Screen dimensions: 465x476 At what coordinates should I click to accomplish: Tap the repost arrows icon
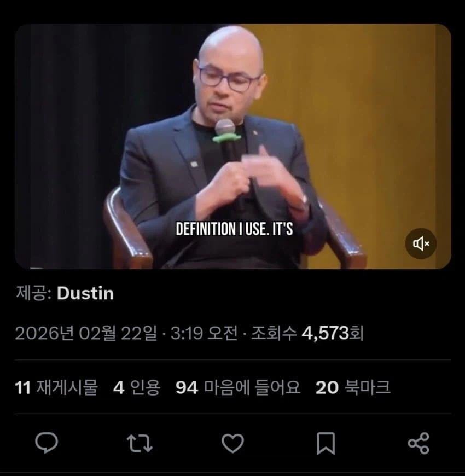coord(139,444)
